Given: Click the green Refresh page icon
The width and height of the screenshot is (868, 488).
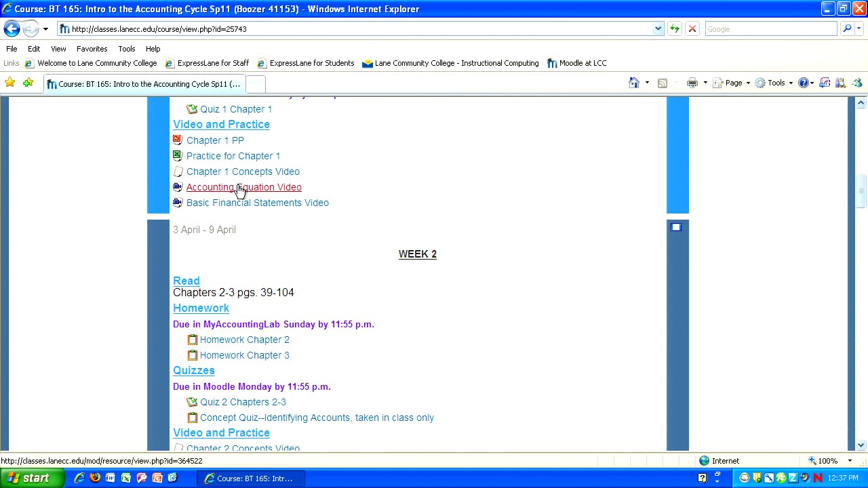Looking at the screenshot, I should 675,29.
